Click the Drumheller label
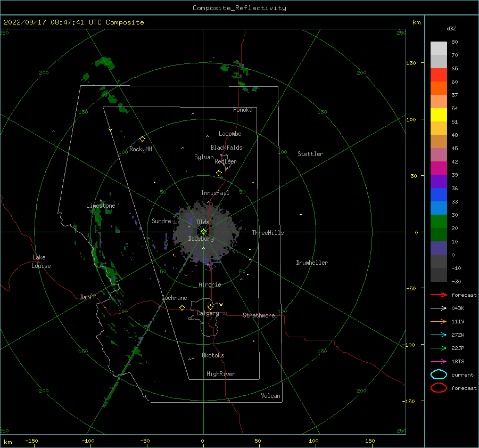This screenshot has width=479, height=448. (312, 263)
